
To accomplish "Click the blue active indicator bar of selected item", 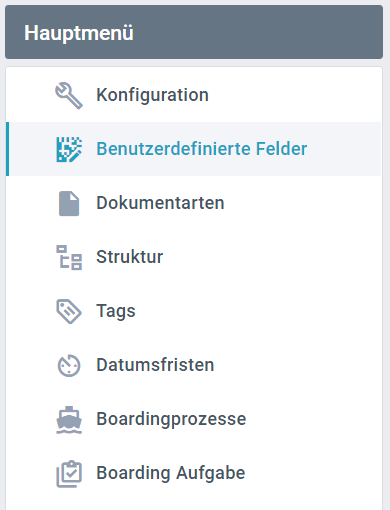I will pos(7,149).
